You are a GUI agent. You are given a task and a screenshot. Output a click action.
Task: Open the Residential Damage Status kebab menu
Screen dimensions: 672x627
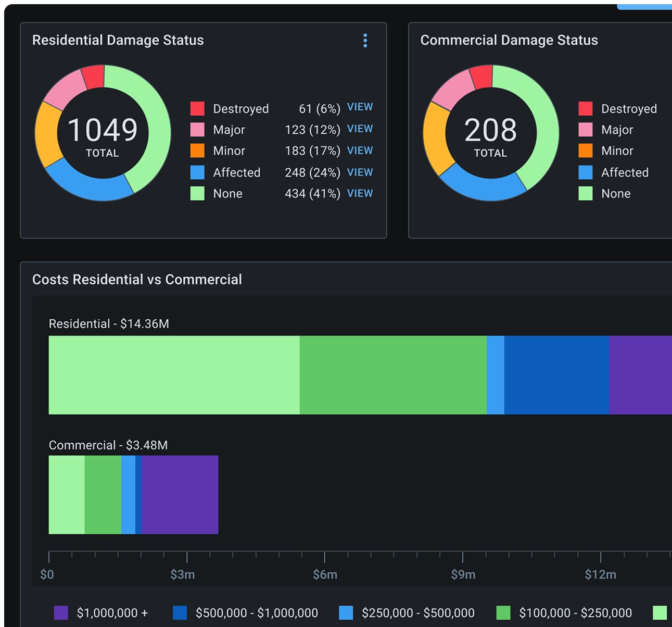(365, 41)
